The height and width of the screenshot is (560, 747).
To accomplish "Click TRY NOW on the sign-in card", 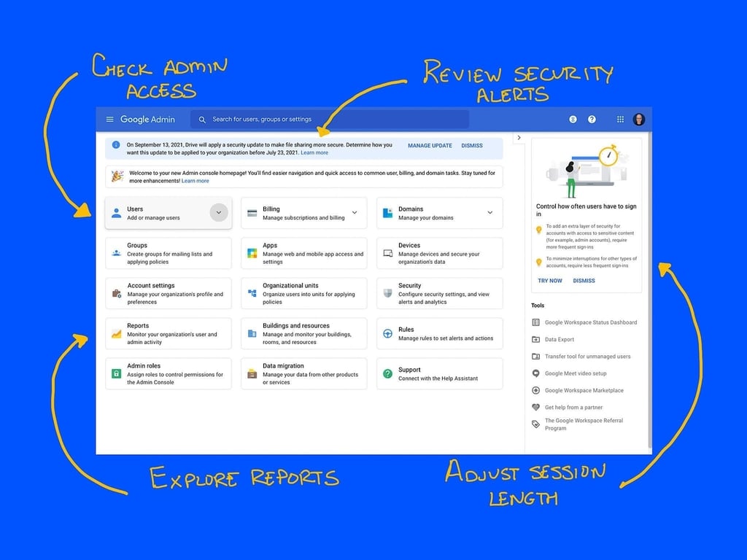I will [x=550, y=281].
